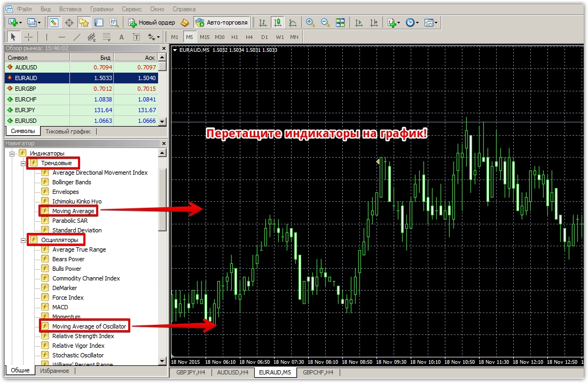Select the text A tool
The image size is (588, 383).
pos(122,37)
